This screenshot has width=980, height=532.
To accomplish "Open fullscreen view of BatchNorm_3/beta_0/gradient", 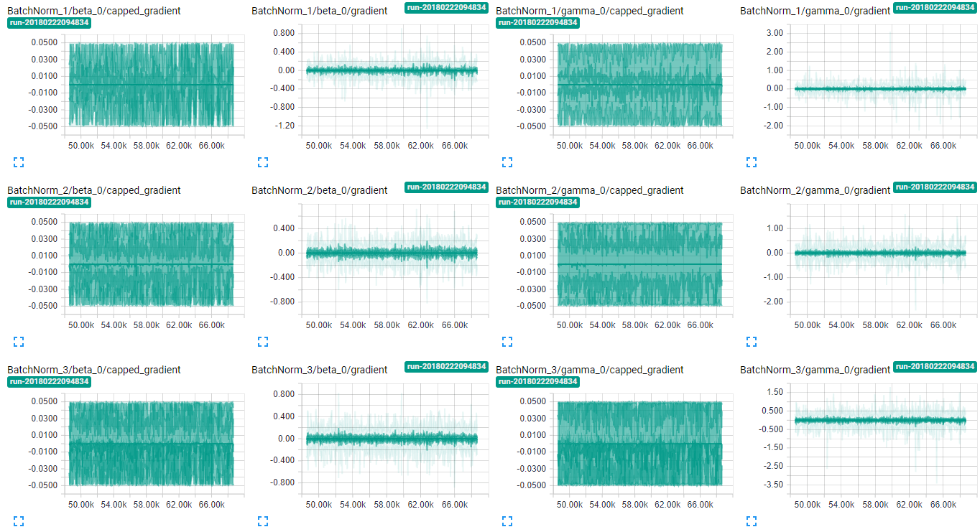I will [263, 521].
